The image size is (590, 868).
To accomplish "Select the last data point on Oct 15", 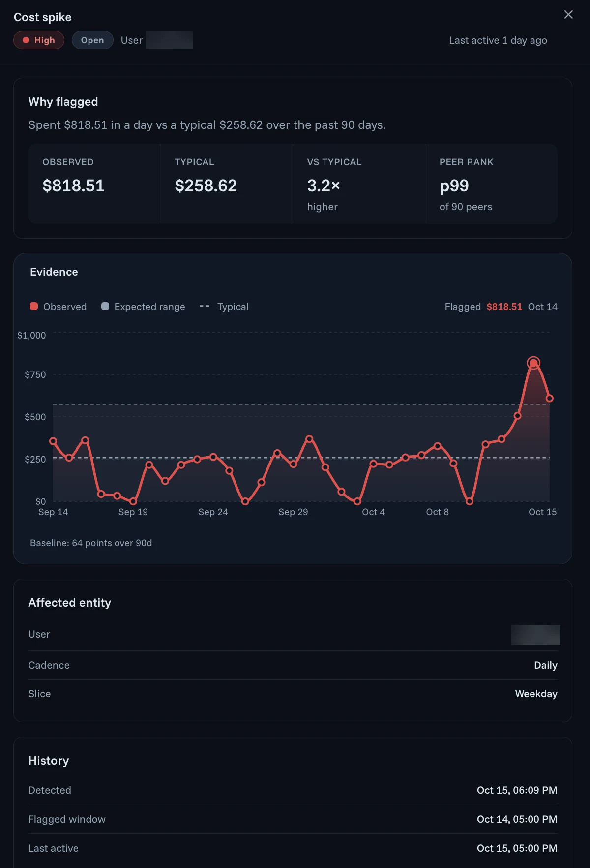I will click(x=550, y=398).
